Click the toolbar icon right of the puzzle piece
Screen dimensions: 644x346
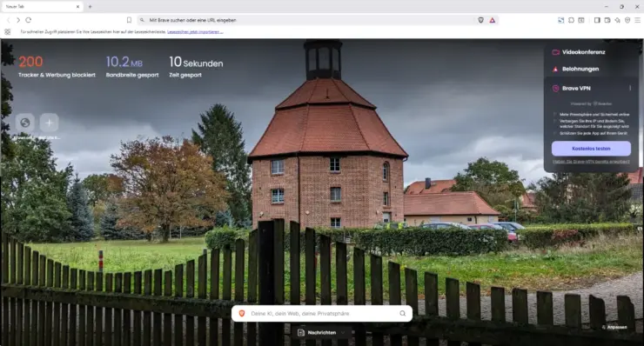click(x=581, y=20)
